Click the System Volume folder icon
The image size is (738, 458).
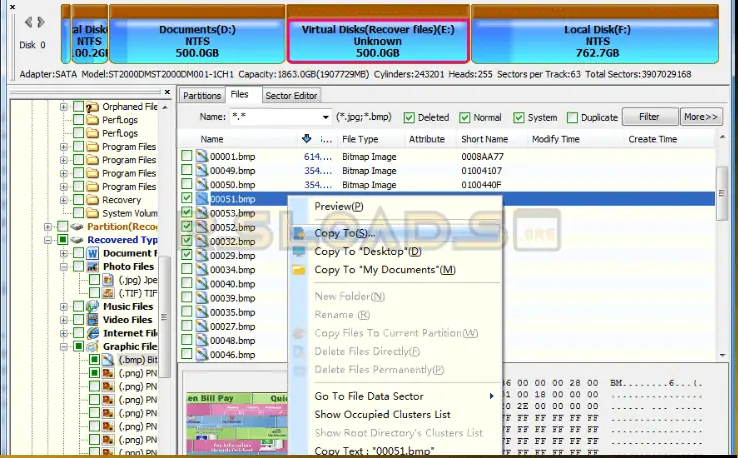[x=93, y=213]
